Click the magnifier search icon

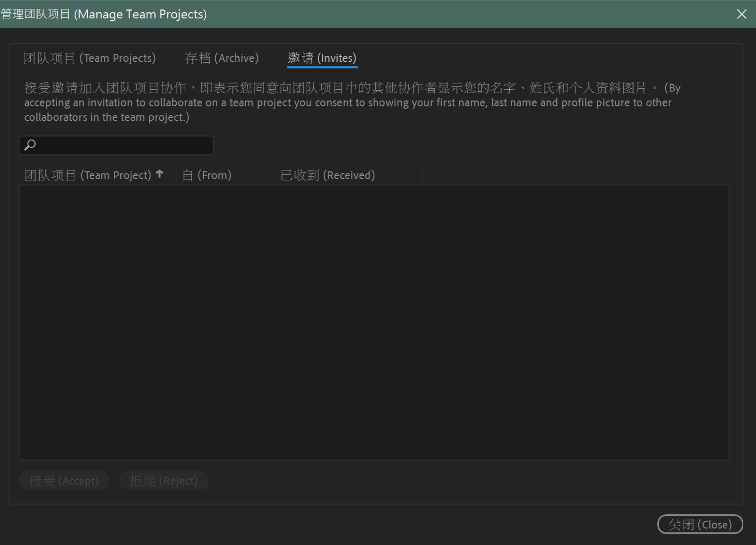30,145
